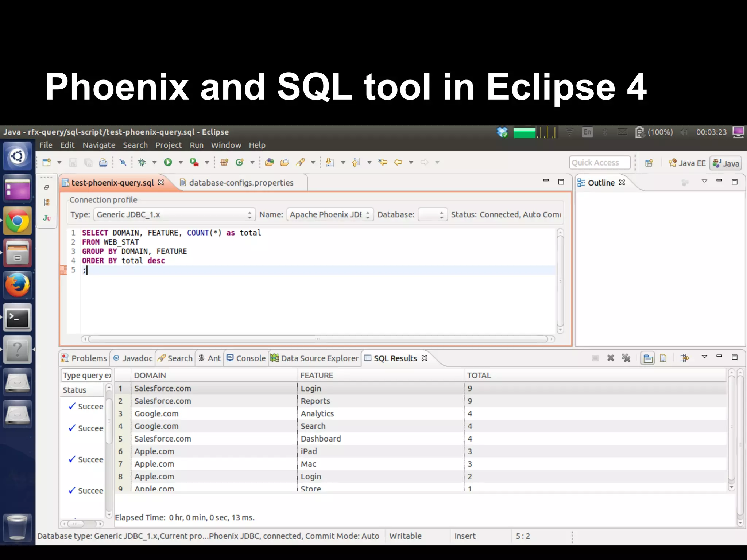Switch to the Java EE perspective

click(687, 163)
